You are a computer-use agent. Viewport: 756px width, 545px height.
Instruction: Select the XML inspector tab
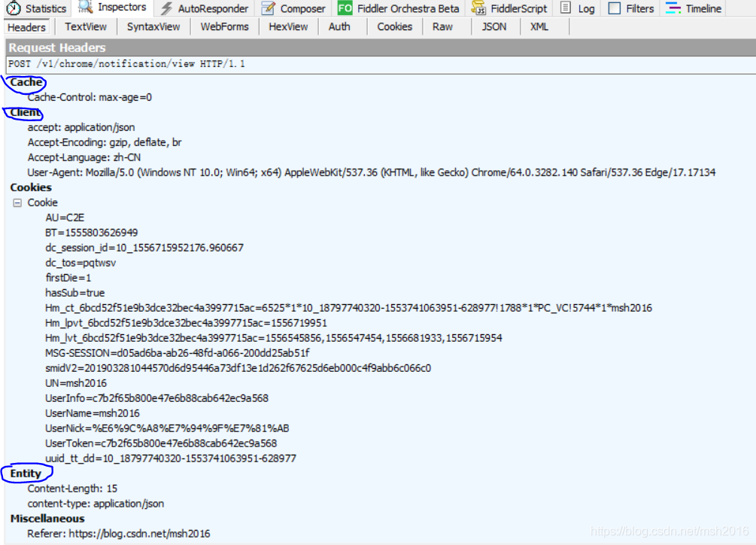point(539,27)
